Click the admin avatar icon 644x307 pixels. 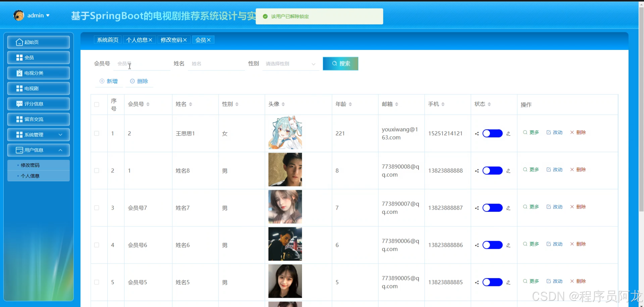coord(19,16)
